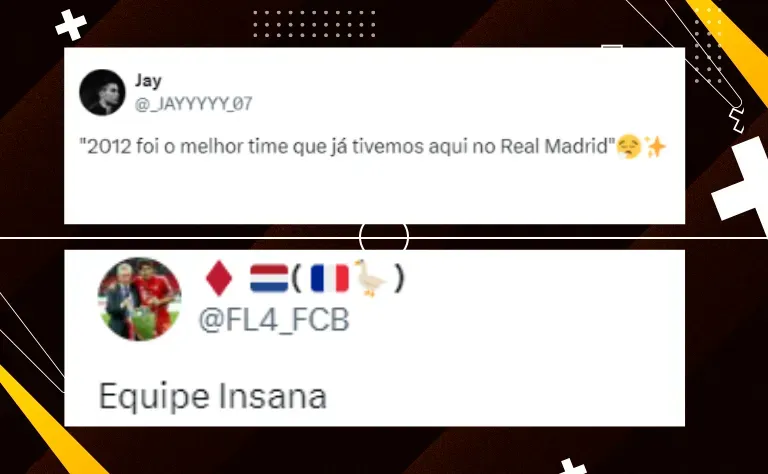Click the display name Jay
This screenshot has height=474, width=768.
click(x=148, y=80)
